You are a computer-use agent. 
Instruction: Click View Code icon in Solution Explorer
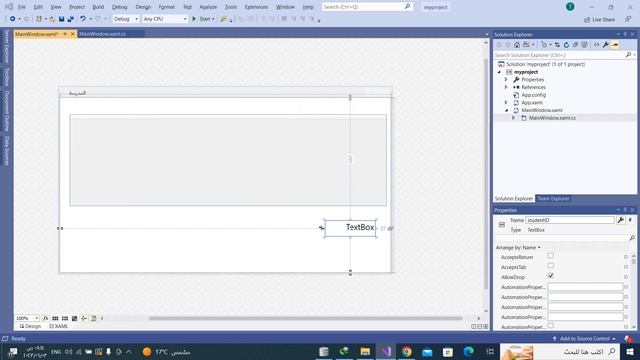tap(596, 44)
